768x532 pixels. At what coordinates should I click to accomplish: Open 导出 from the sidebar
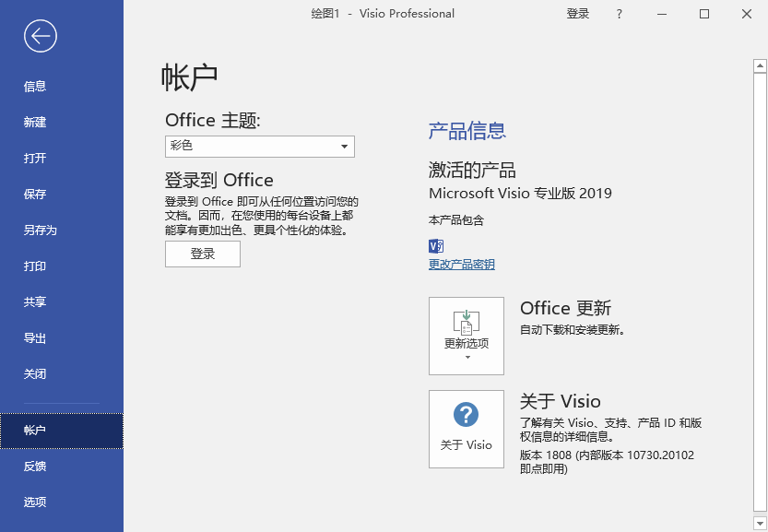point(35,338)
